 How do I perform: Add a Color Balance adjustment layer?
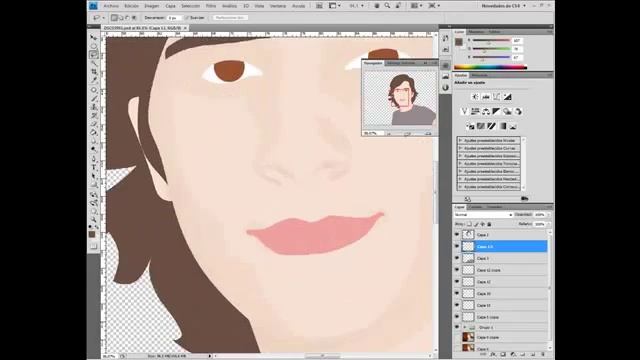tap(486, 111)
